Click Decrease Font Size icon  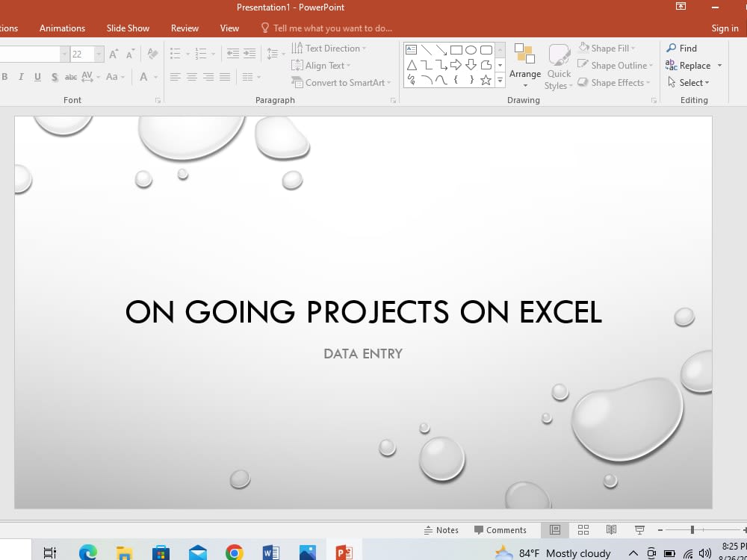(x=131, y=54)
